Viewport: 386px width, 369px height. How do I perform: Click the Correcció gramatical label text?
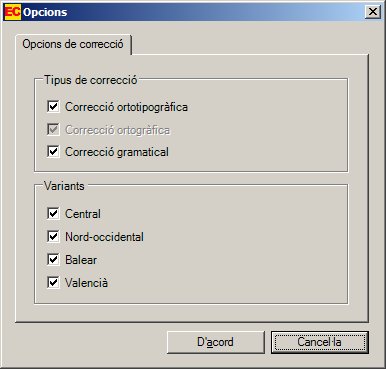point(117,152)
